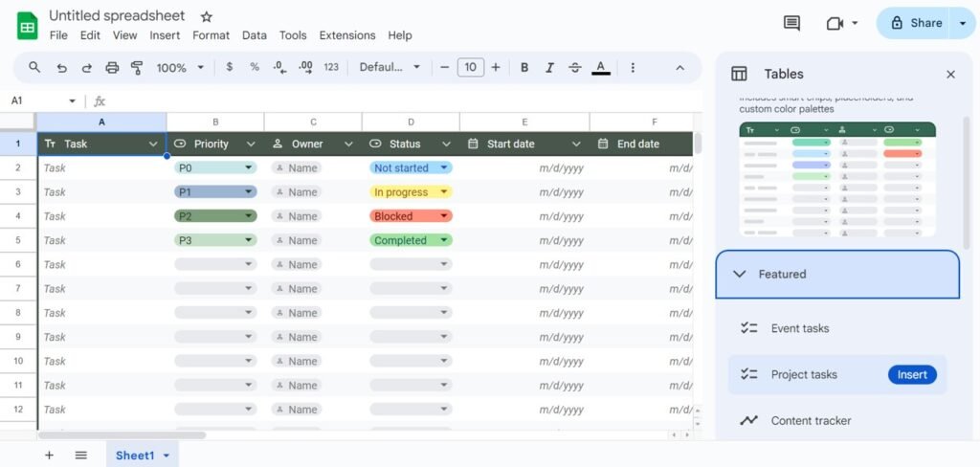980x467 pixels.
Task: Open the Sheet1 tab menu arrow
Action: [167, 456]
